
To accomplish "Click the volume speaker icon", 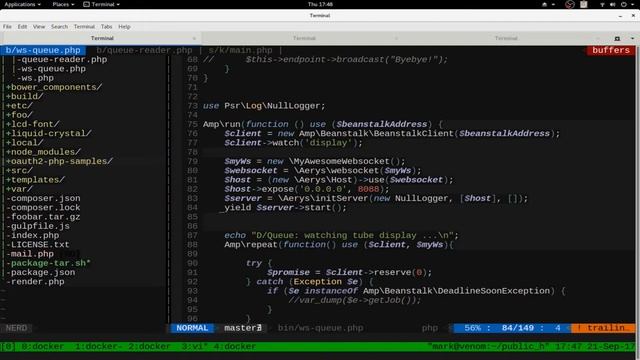I will tap(613, 4).
